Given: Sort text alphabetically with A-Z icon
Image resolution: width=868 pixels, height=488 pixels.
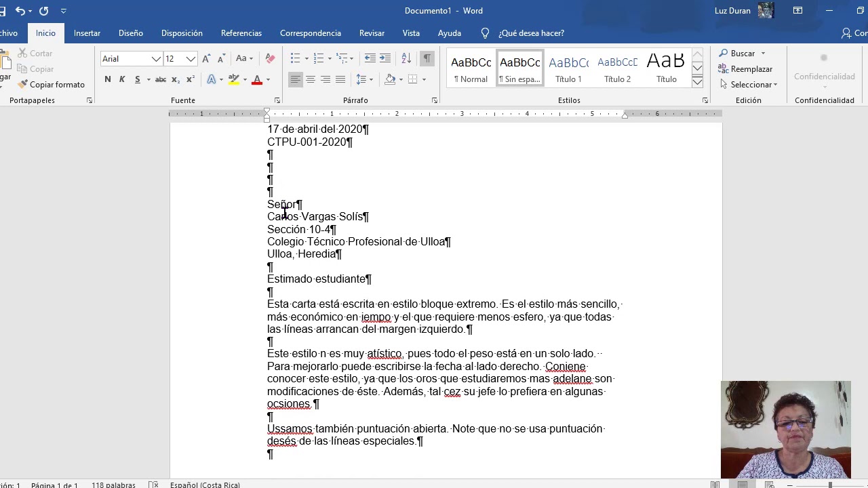Looking at the screenshot, I should [406, 58].
